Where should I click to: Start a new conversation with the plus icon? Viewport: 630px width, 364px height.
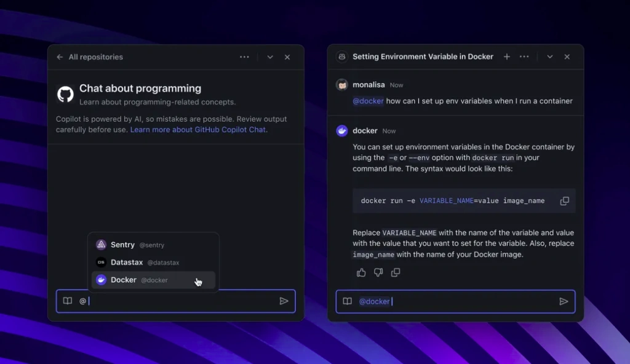[x=507, y=57]
